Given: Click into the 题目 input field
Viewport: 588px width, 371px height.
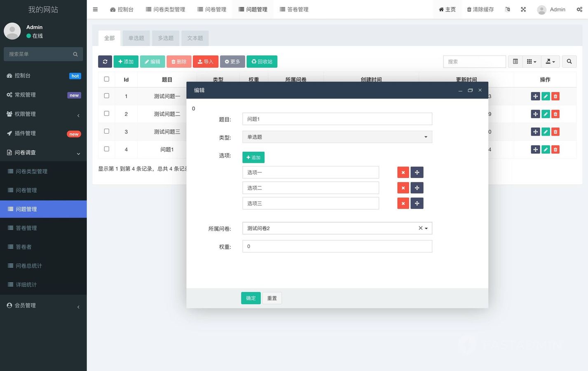Looking at the screenshot, I should click(x=337, y=119).
